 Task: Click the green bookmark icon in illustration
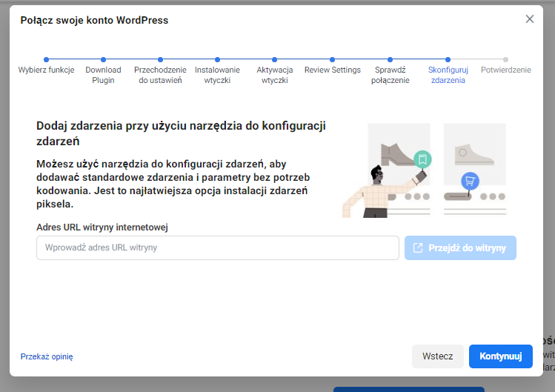pos(422,159)
